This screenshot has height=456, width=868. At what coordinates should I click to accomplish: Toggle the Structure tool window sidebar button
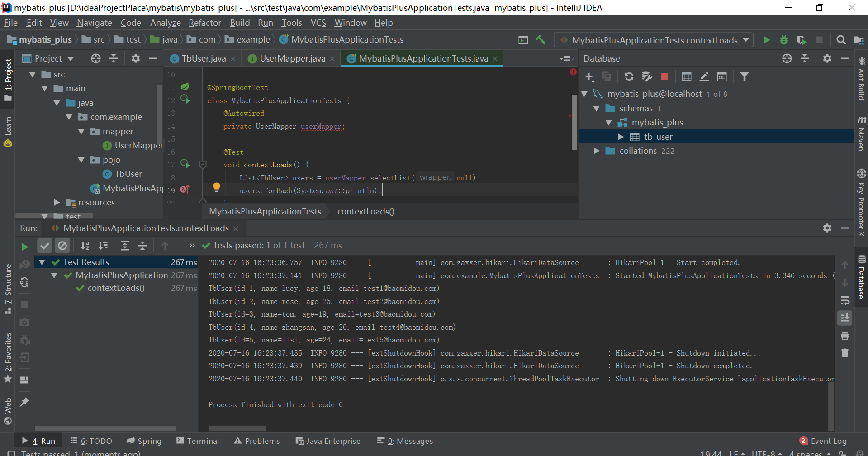[x=8, y=290]
